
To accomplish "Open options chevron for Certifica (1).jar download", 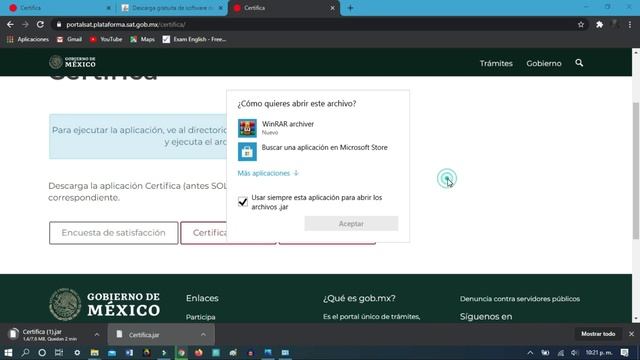I will 97,335.
